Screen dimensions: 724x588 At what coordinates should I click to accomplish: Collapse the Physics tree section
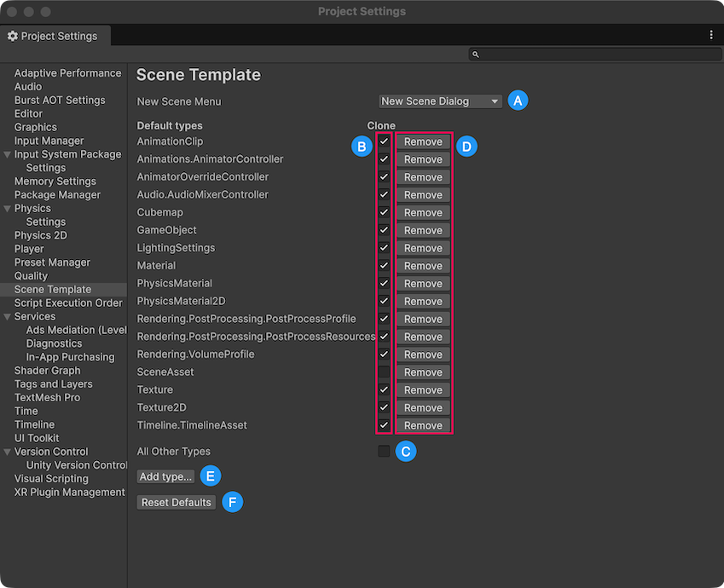tap(8, 209)
